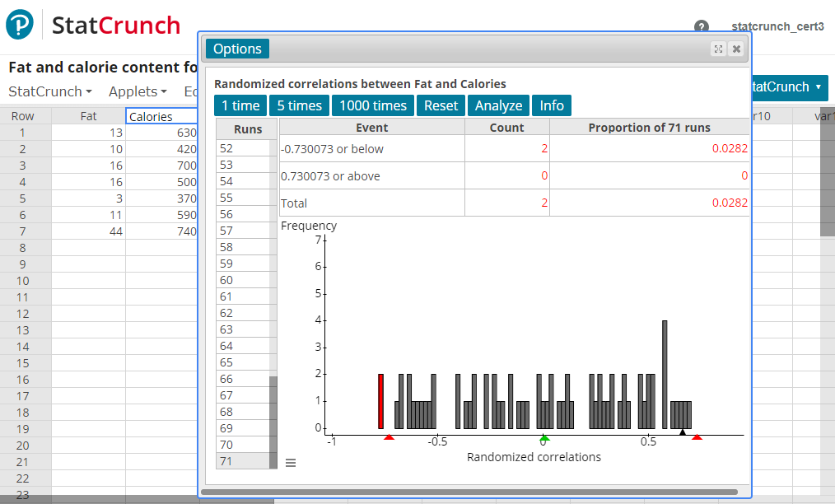Image resolution: width=835 pixels, height=504 pixels.
Task: Reset the randomization results
Action: click(441, 105)
